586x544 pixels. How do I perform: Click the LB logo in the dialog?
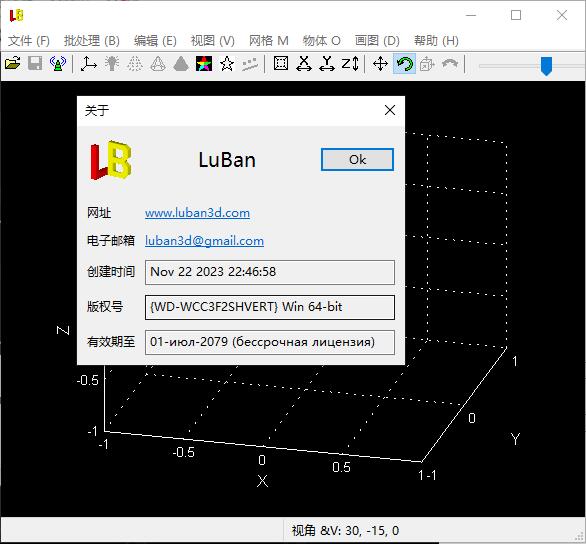click(111, 160)
